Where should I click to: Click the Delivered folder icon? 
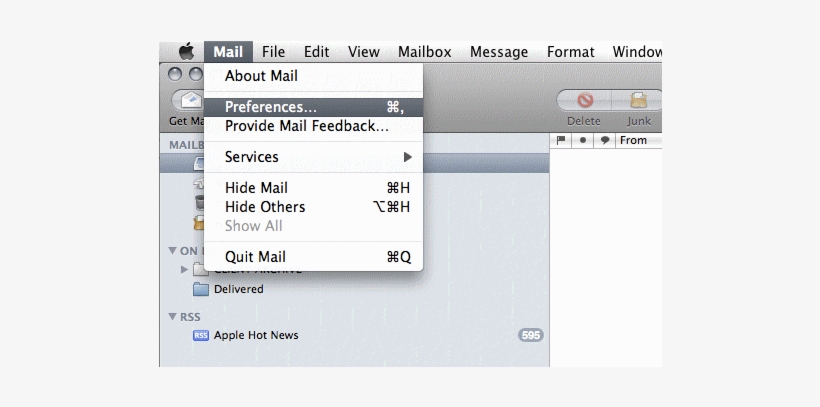(201, 289)
